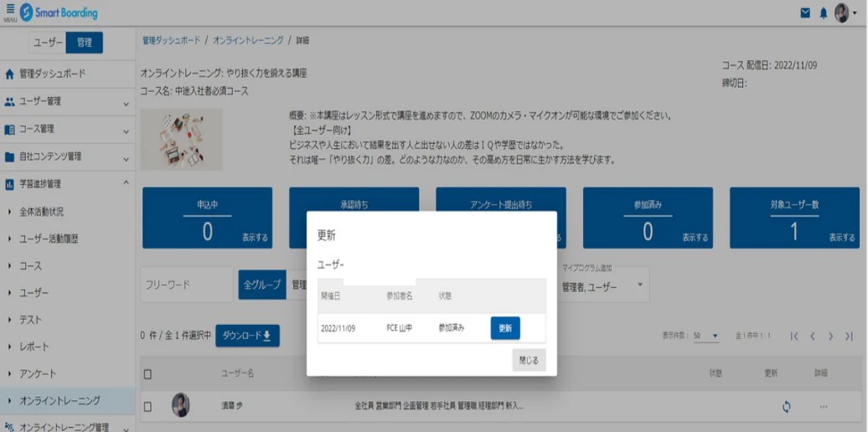Click the 須藤 歩 user name
The width and height of the screenshot is (868, 432).
233,407
